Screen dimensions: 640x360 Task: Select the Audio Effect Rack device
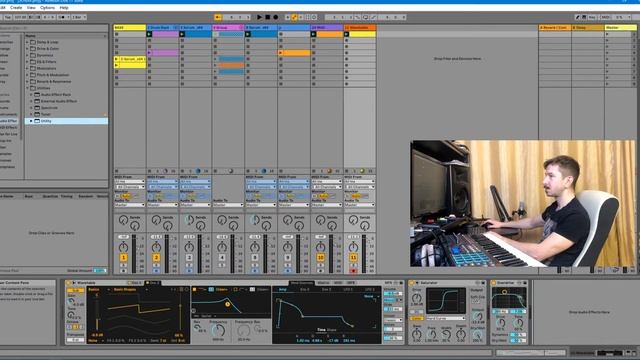[56, 94]
